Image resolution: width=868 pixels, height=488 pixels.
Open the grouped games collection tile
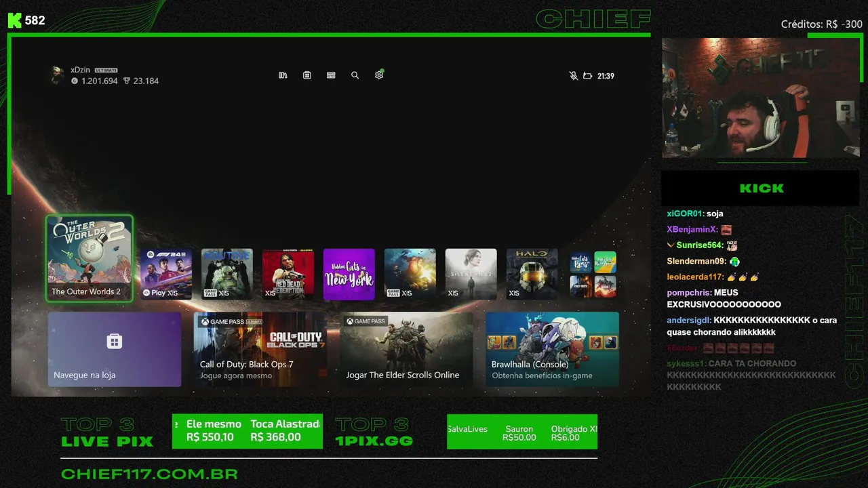tap(593, 274)
